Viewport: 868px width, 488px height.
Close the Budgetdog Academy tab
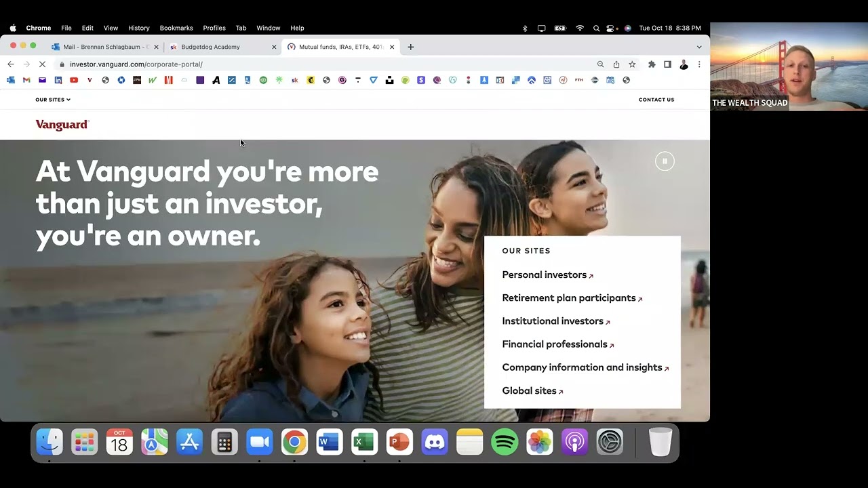274,47
